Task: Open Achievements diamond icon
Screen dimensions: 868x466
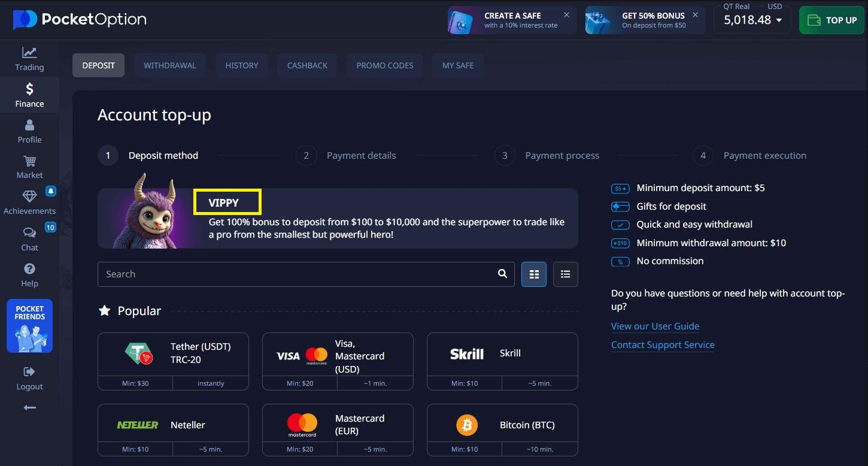Action: pos(29,197)
